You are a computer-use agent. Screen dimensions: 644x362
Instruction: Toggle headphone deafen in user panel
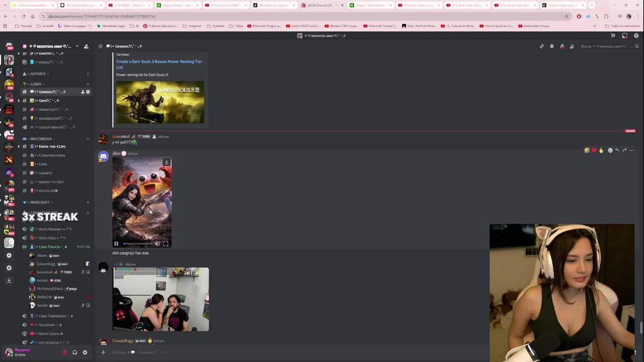(74, 352)
